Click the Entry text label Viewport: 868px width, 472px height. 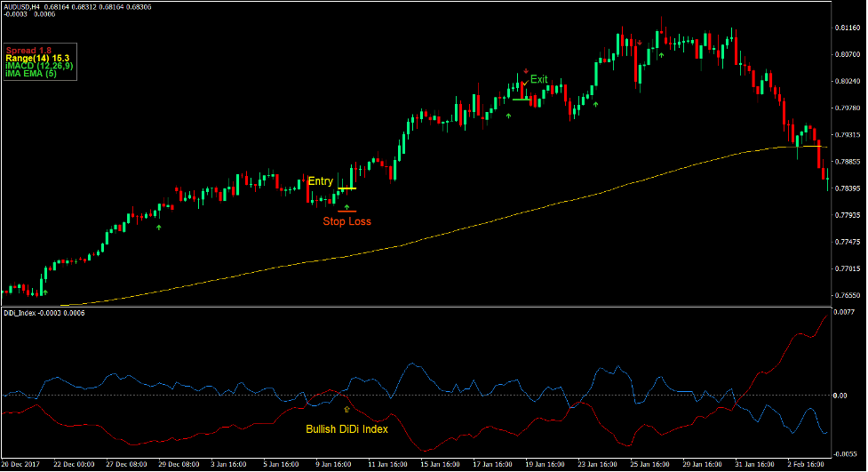click(320, 181)
